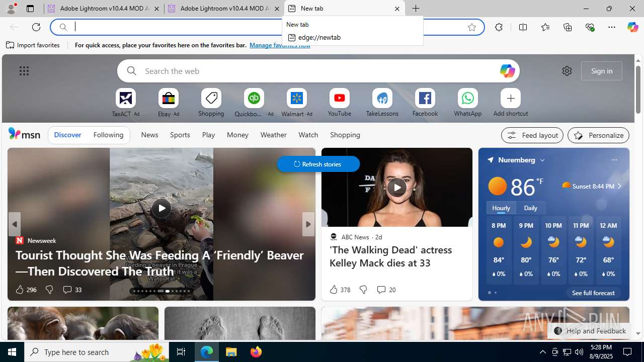Open Browser essentials heart icon
644x362 pixels.
point(590,27)
